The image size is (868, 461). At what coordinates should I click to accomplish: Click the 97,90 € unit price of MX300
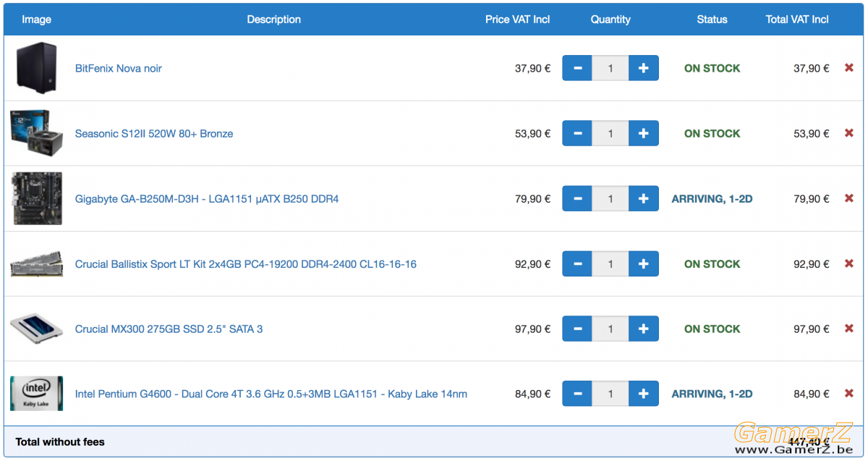coord(533,329)
